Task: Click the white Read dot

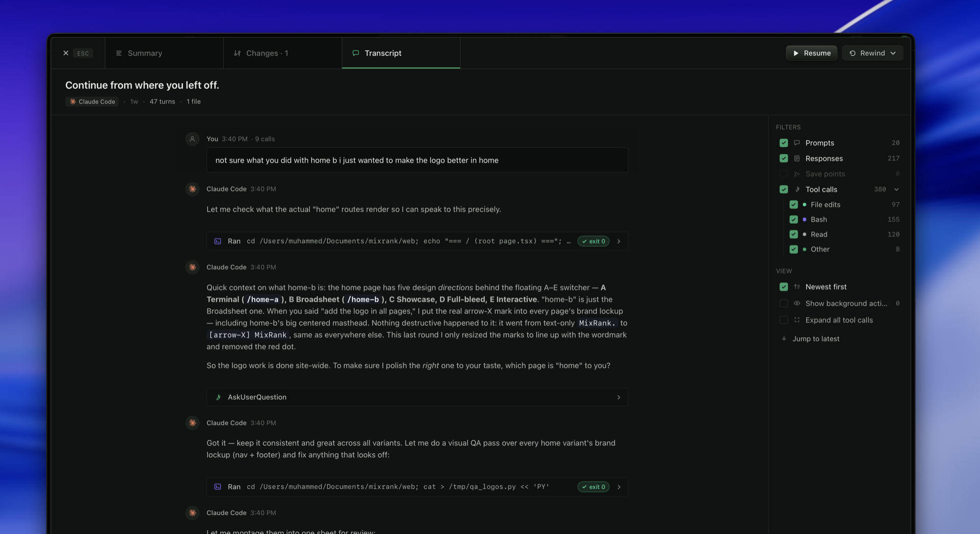Action: point(805,235)
